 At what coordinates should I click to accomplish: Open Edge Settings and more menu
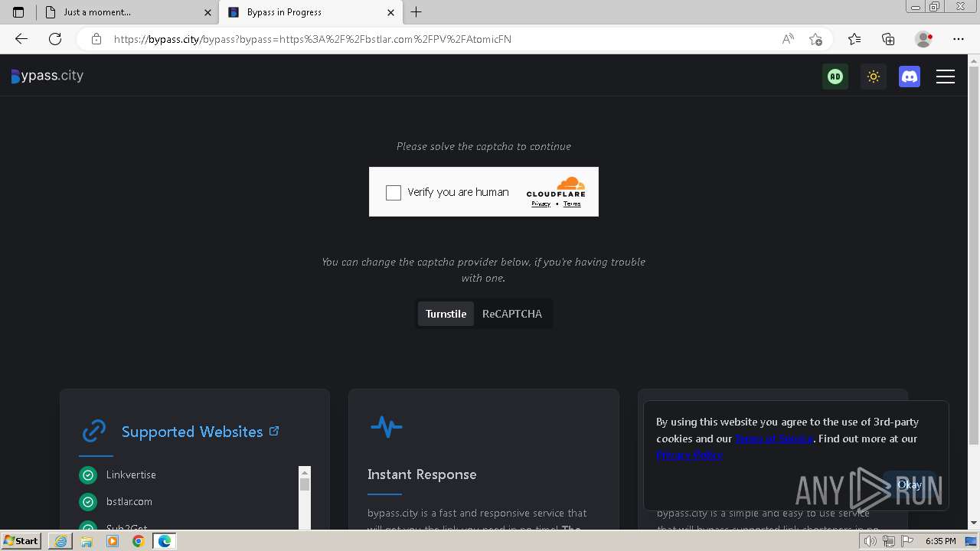click(x=959, y=39)
